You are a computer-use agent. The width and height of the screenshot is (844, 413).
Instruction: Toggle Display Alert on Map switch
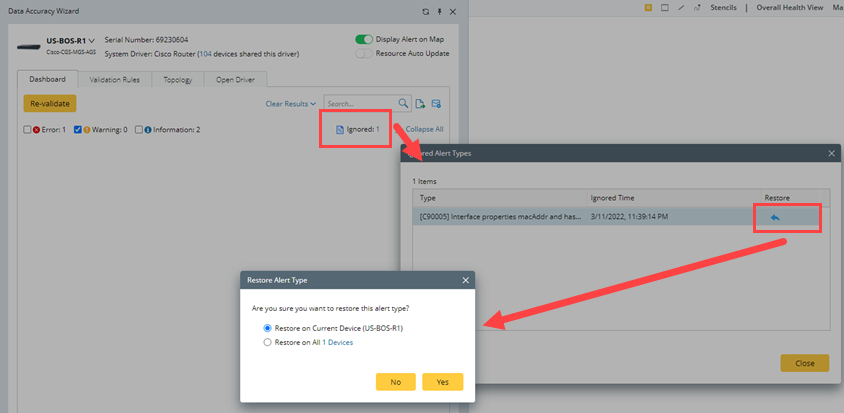(x=363, y=39)
